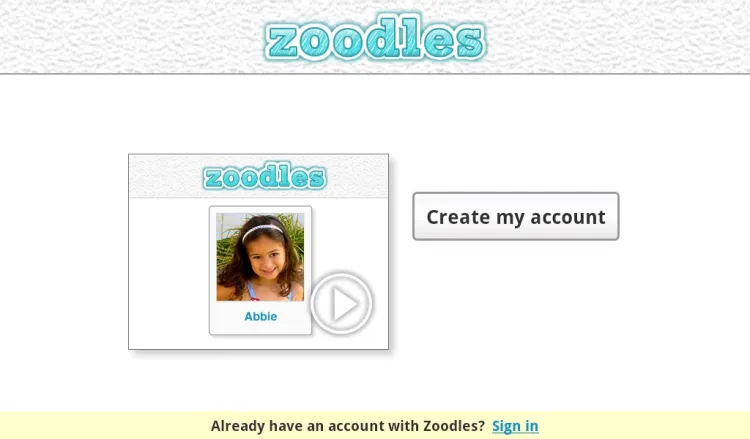Click Create my account button
750x439 pixels.
(x=516, y=216)
